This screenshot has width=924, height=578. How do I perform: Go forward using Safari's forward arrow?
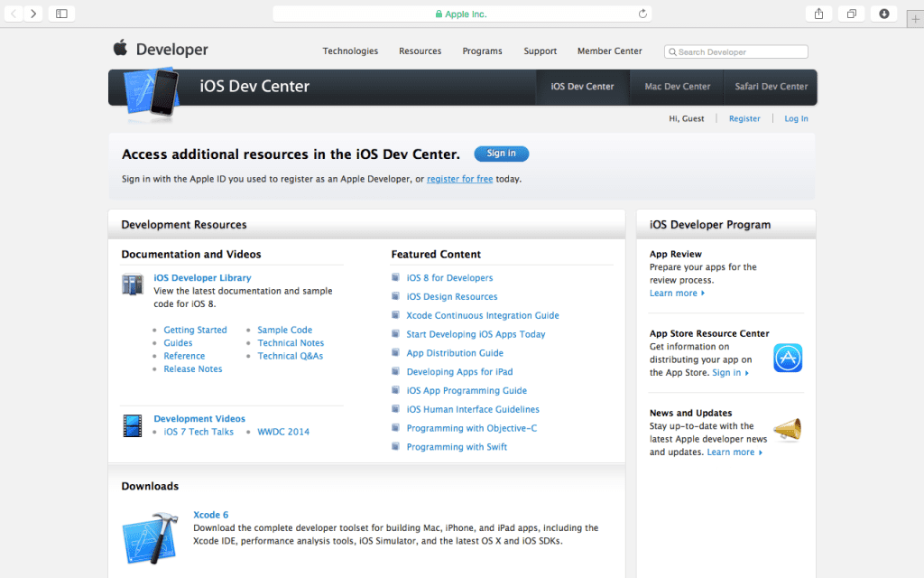pos(33,14)
